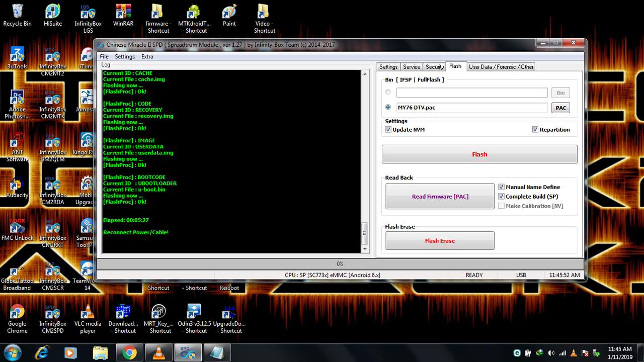The width and height of the screenshot is (644, 362).
Task: Switch to the Settings tab
Action: [x=388, y=67]
